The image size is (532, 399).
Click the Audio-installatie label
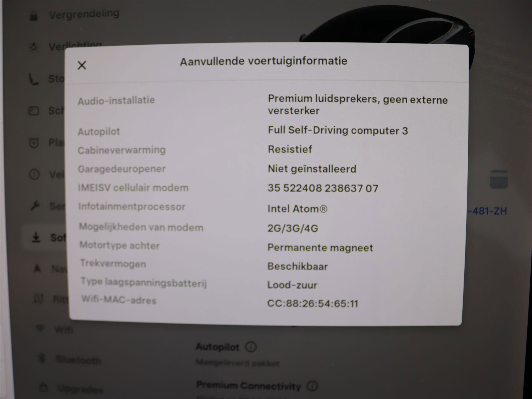point(116,100)
